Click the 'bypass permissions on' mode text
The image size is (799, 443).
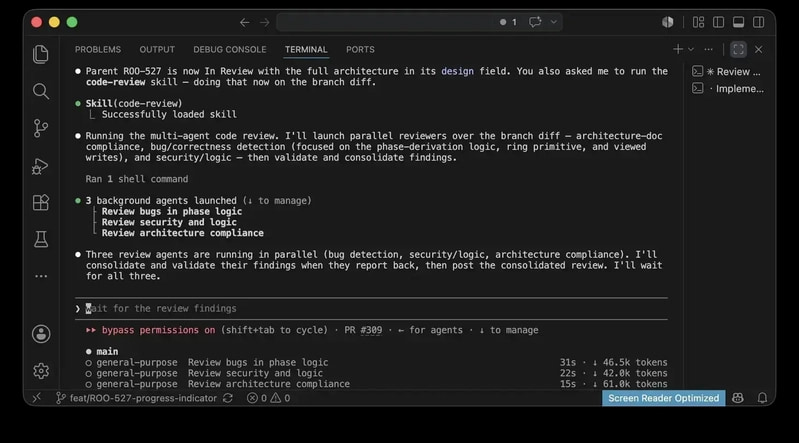158,330
